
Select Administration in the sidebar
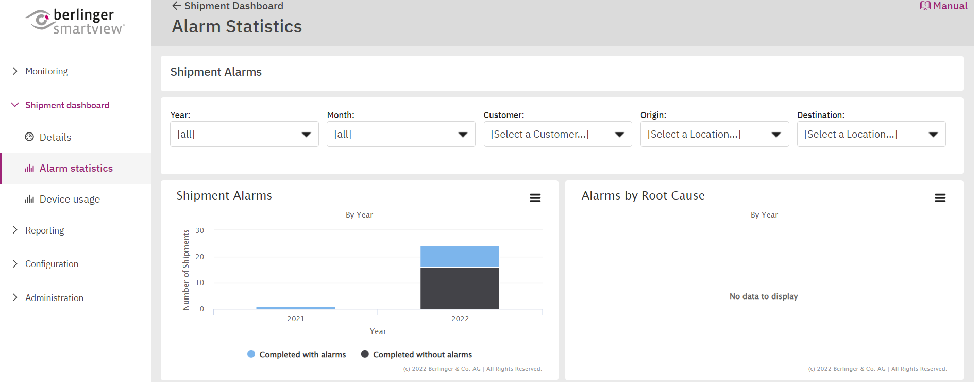(54, 298)
